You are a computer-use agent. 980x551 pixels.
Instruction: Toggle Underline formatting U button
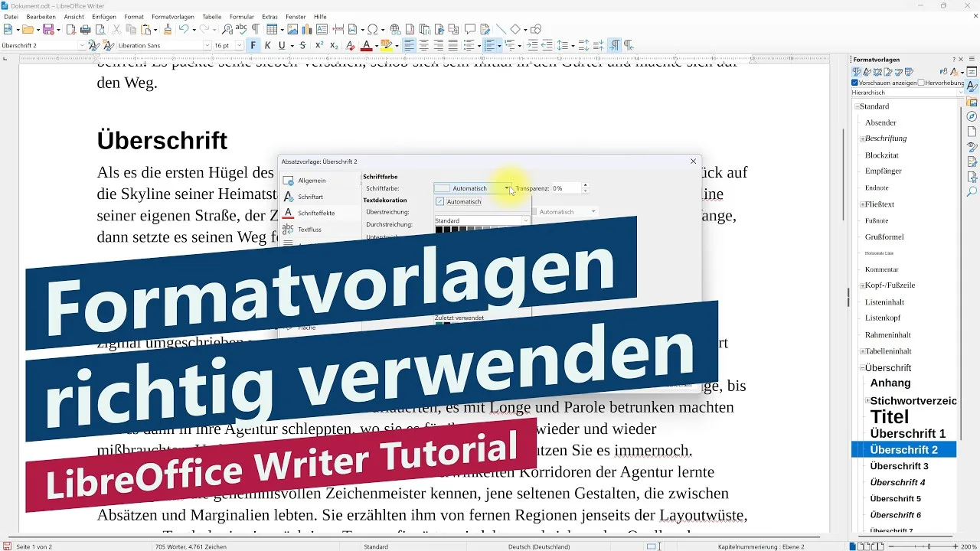click(x=282, y=45)
